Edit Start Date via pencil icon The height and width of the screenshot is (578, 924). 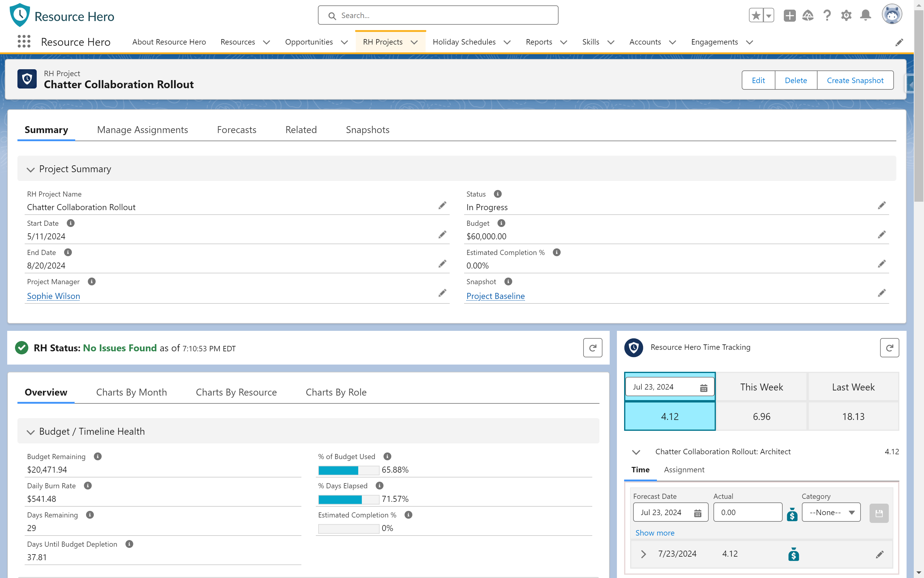pos(442,235)
